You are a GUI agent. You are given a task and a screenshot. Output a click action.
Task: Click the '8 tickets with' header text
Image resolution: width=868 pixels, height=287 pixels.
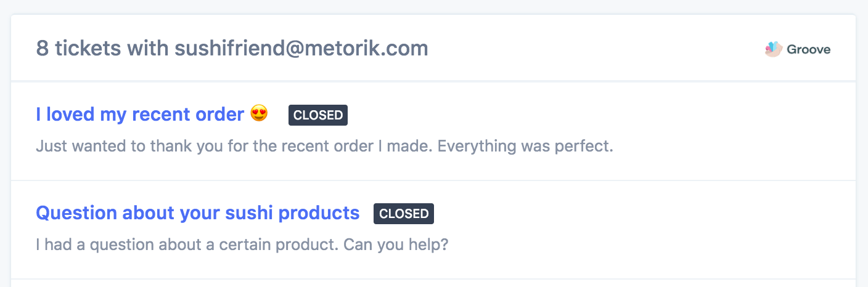[x=102, y=48]
